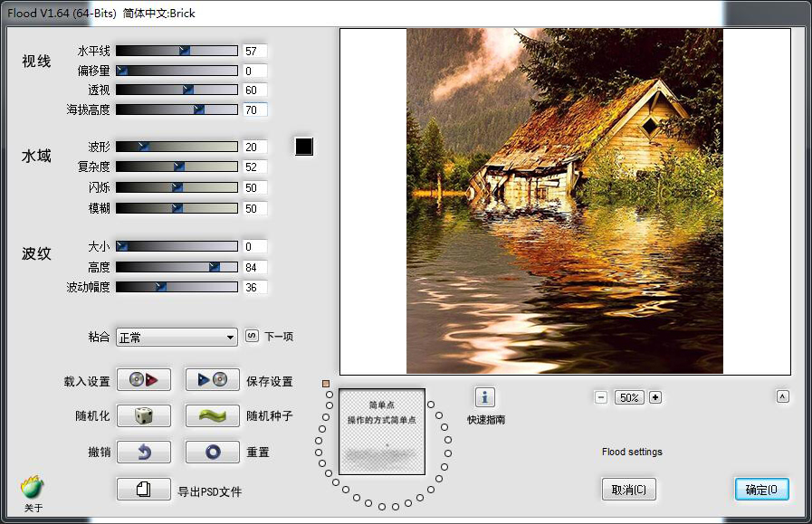Click the horizon (水平线) slider track

click(177, 51)
